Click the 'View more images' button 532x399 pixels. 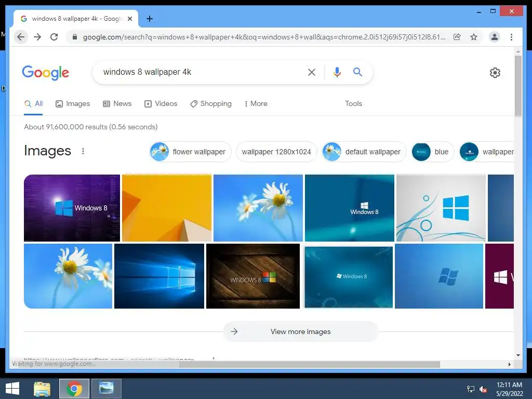point(300,331)
